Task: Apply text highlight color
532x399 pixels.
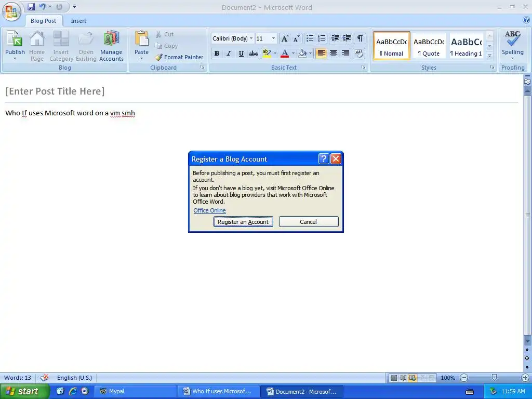Action: point(267,54)
